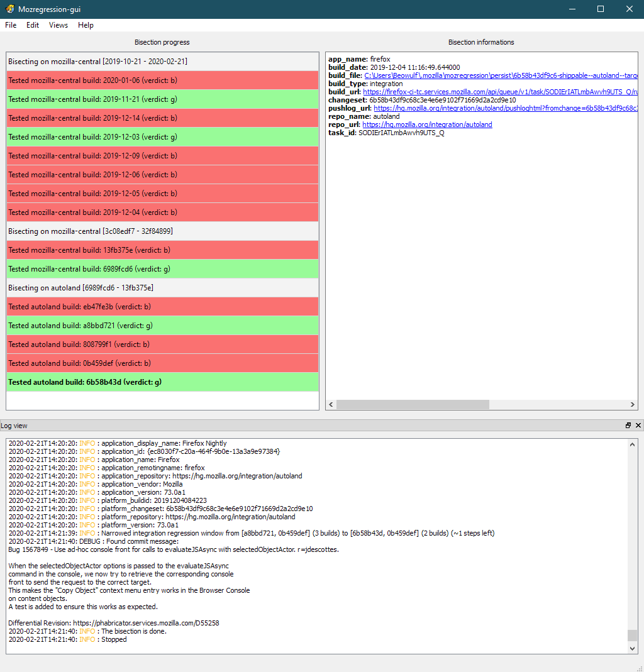Click the Mozregression-gui app icon in title bar

click(x=10, y=9)
